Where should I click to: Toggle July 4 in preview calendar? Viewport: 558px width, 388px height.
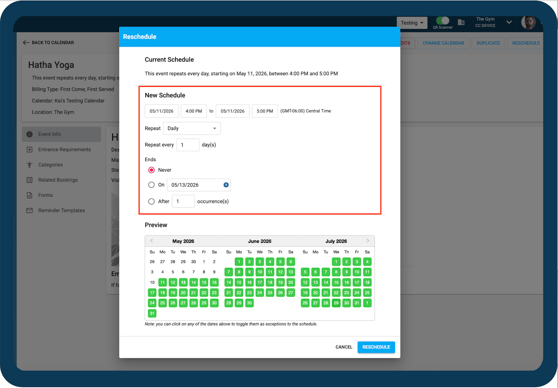pyautogui.click(x=367, y=262)
